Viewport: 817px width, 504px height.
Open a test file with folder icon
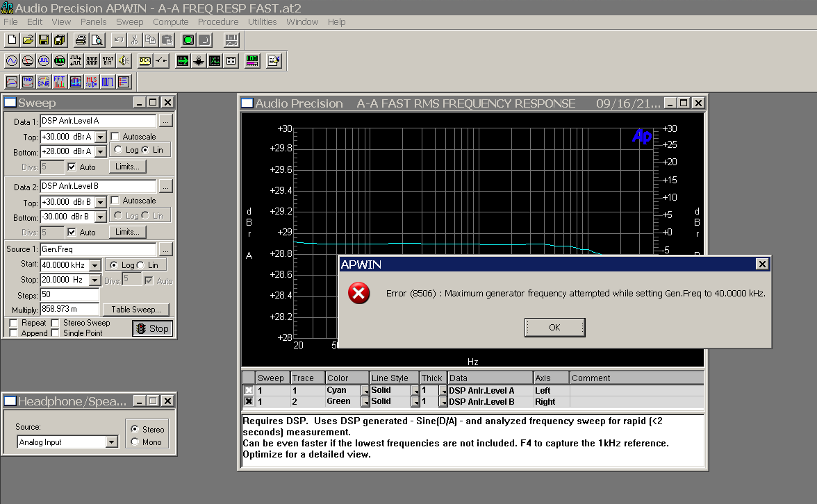pyautogui.click(x=28, y=40)
